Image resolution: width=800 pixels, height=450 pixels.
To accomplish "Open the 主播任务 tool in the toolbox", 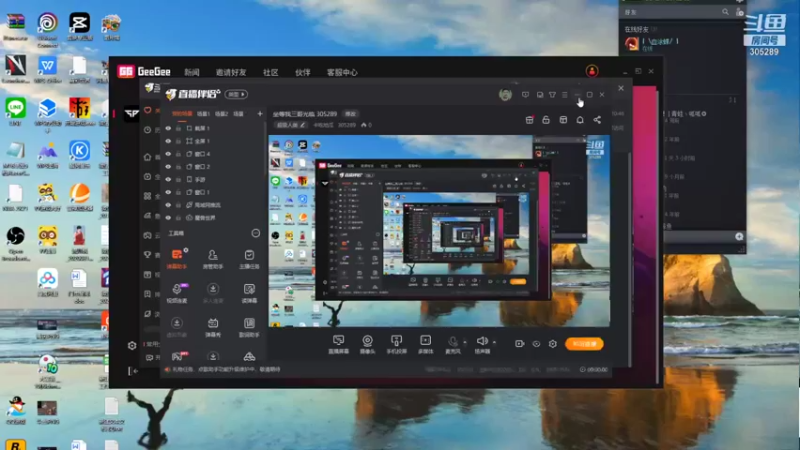I will point(249,259).
